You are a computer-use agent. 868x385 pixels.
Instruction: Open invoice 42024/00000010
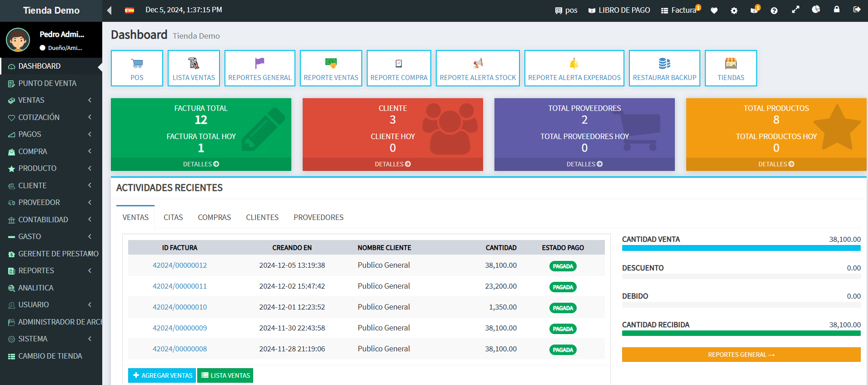(180, 307)
